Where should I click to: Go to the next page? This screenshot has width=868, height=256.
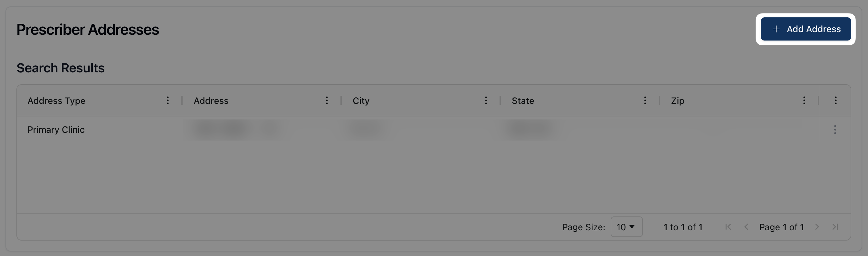817,227
